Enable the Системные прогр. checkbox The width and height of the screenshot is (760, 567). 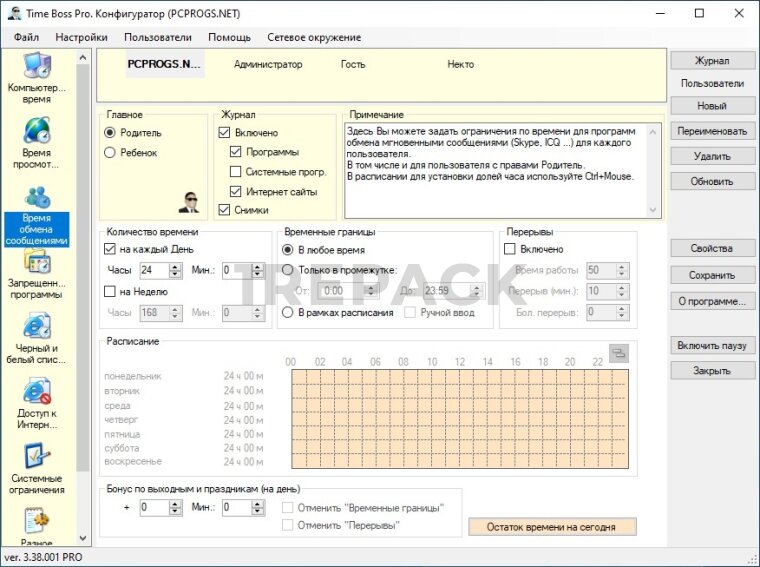pos(235,172)
